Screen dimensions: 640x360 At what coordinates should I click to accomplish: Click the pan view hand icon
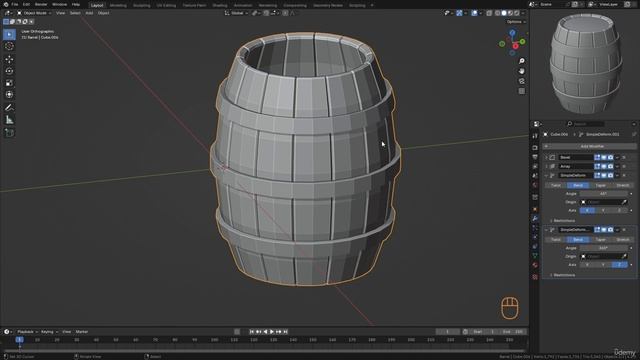(x=522, y=71)
